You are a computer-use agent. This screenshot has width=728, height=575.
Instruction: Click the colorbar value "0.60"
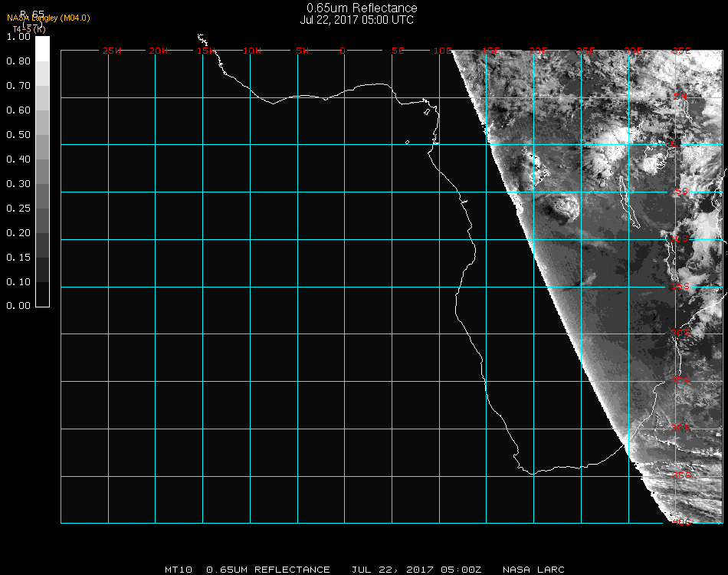[x=18, y=110]
